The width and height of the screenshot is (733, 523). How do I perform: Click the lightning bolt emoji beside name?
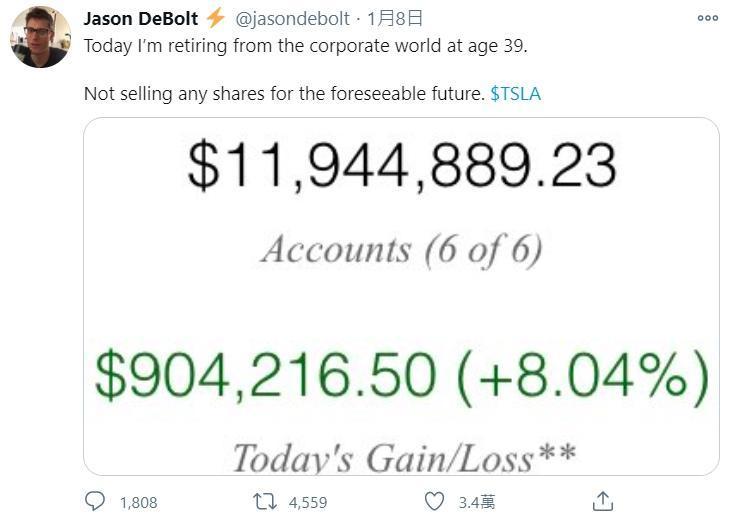pyautogui.click(x=216, y=18)
